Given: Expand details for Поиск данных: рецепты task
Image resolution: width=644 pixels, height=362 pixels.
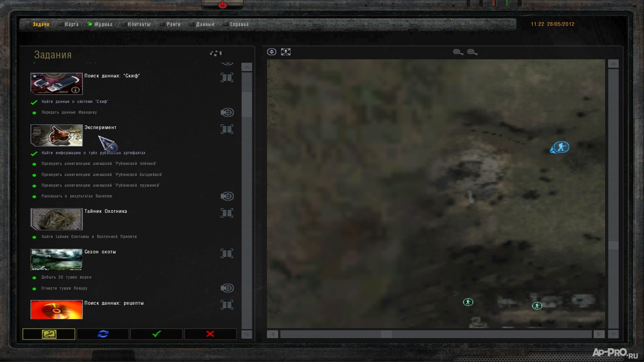Looking at the screenshot, I should click(227, 305).
